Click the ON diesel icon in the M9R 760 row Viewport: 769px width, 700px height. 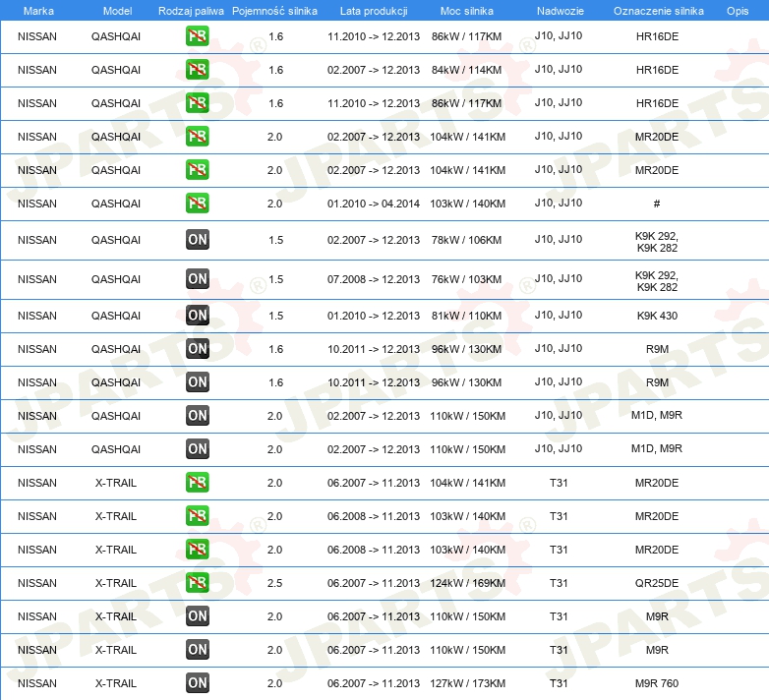198,683
